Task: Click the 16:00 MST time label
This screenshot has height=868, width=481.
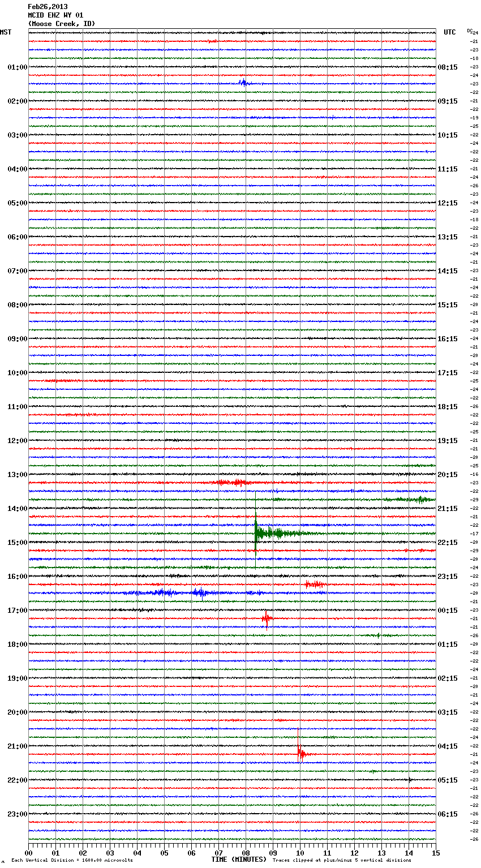Action: 18,577
